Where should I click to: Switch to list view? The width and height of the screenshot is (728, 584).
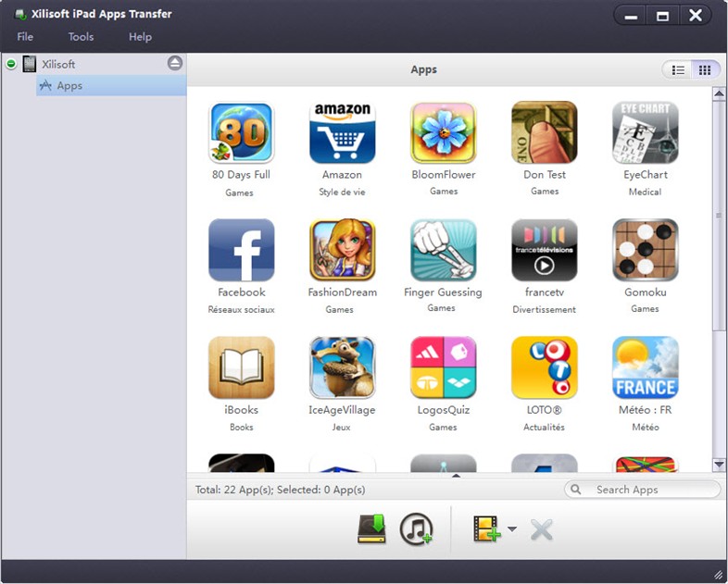(x=678, y=70)
